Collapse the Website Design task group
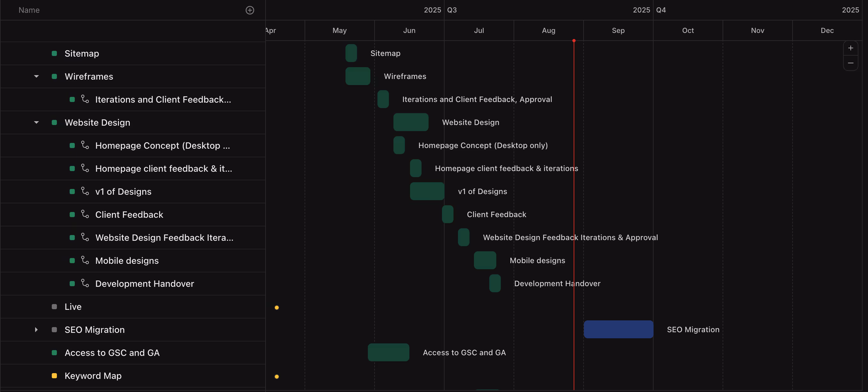 pyautogui.click(x=36, y=122)
